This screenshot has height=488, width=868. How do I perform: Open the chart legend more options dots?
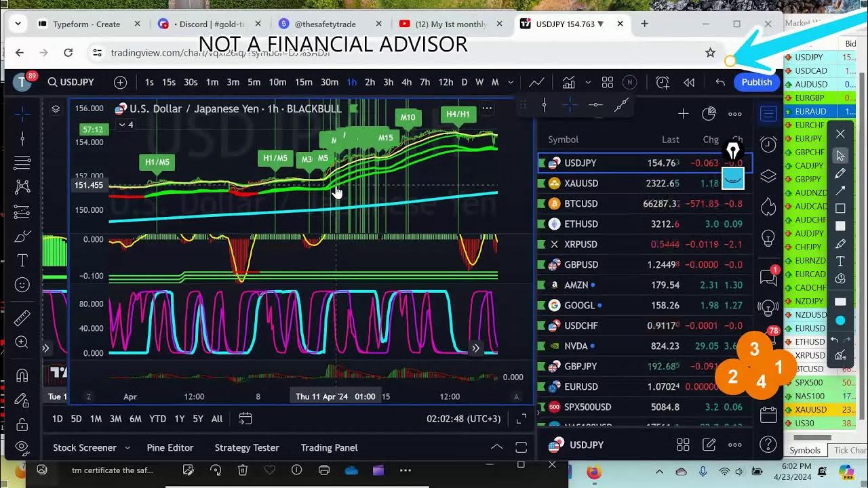click(487, 108)
